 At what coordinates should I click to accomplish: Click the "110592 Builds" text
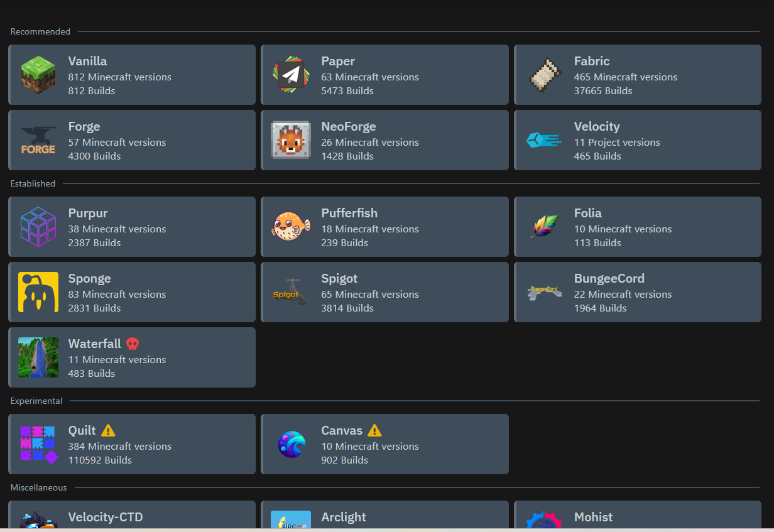(100, 460)
